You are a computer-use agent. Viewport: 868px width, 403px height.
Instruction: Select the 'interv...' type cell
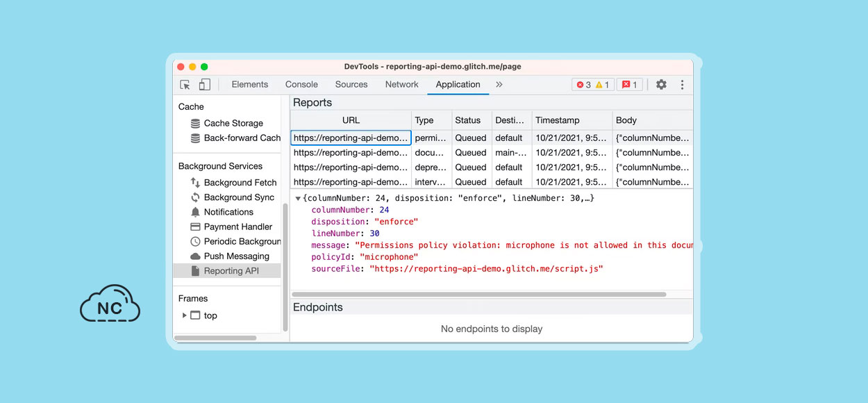coord(432,181)
